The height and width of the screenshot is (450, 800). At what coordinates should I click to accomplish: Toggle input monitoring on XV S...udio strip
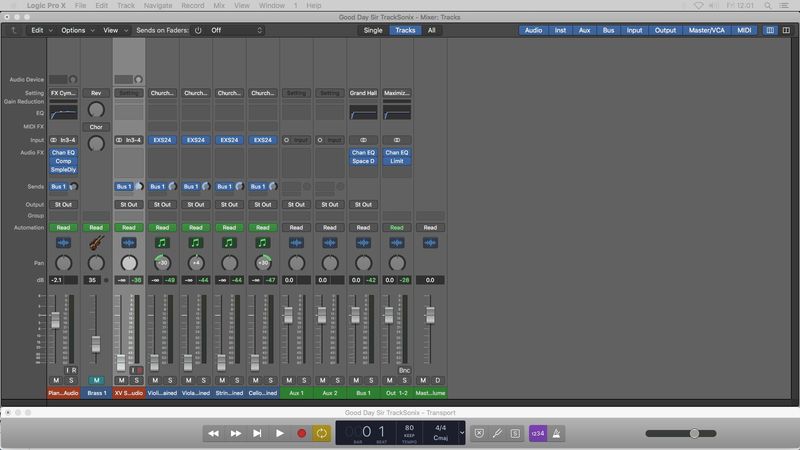coord(132,370)
